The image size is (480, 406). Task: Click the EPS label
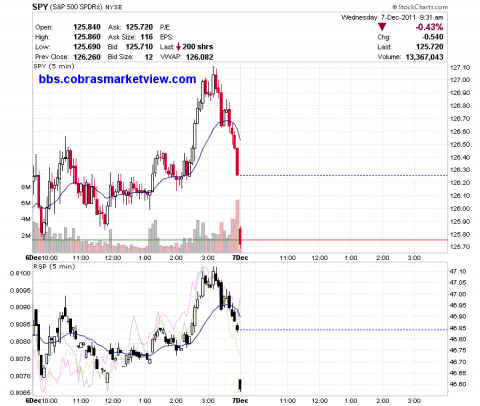pos(166,37)
